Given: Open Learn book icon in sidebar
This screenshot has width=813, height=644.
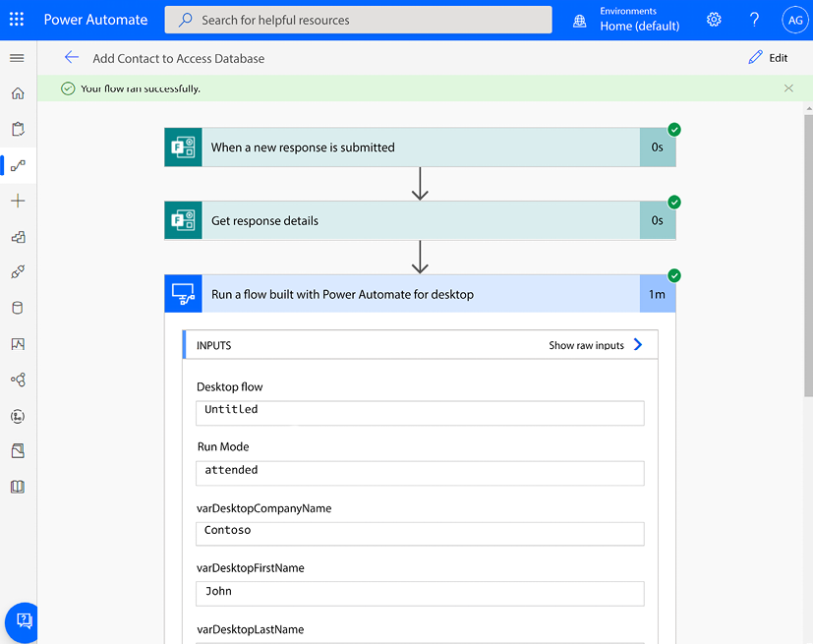Looking at the screenshot, I should tap(18, 487).
